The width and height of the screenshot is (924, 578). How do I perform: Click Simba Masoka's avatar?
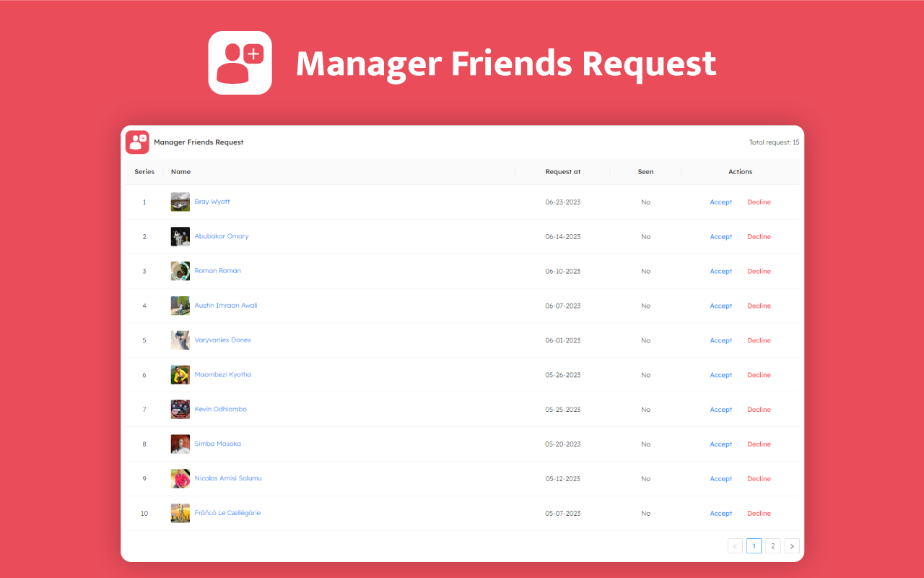180,444
